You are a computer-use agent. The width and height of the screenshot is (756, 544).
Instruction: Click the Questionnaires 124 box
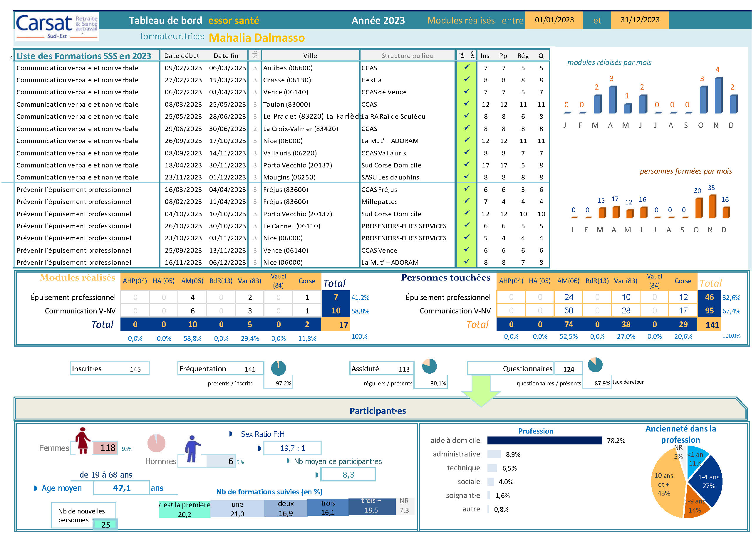(525, 368)
